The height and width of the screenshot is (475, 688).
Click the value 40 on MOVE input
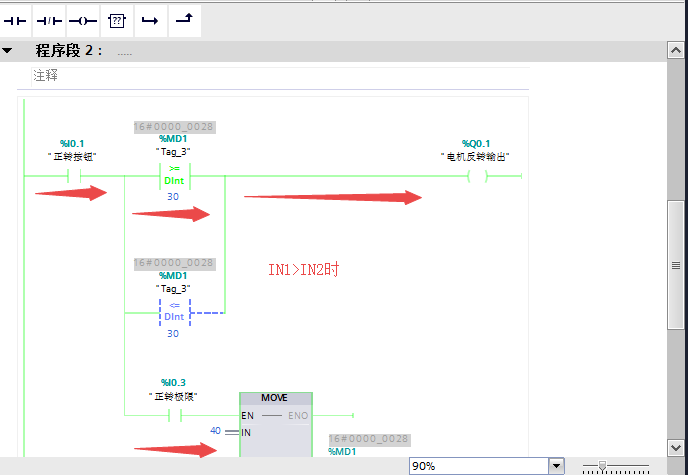click(215, 431)
